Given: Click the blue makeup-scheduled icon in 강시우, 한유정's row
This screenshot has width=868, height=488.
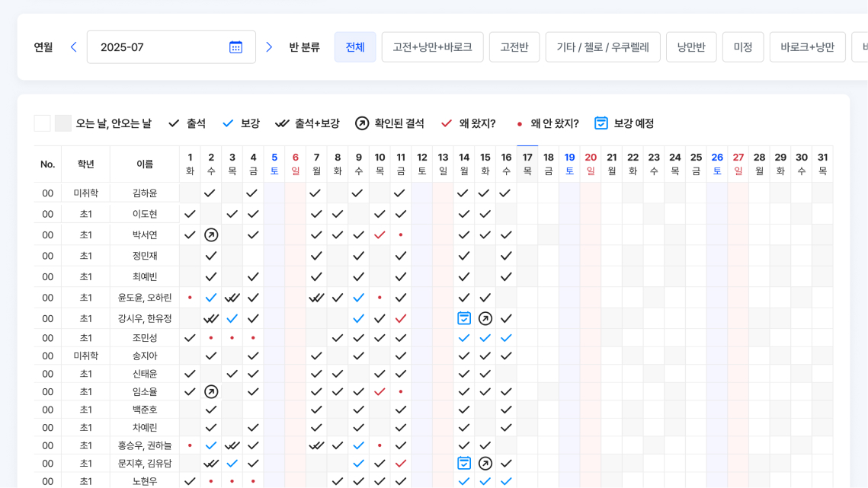Looking at the screenshot, I should click(x=464, y=318).
